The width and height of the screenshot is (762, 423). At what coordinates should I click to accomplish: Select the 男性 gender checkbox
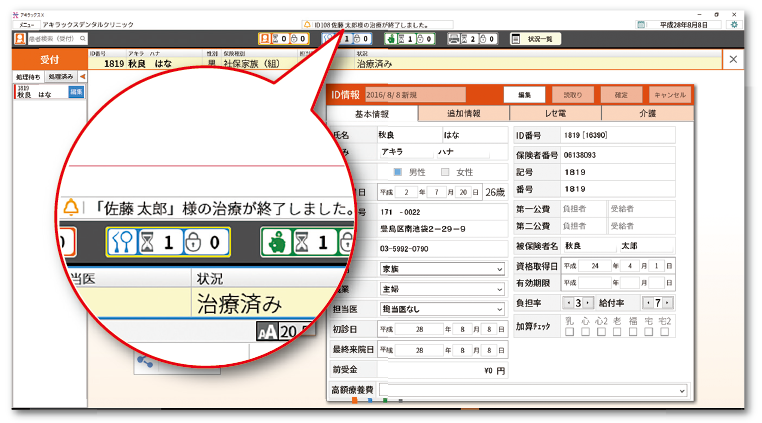pos(397,172)
